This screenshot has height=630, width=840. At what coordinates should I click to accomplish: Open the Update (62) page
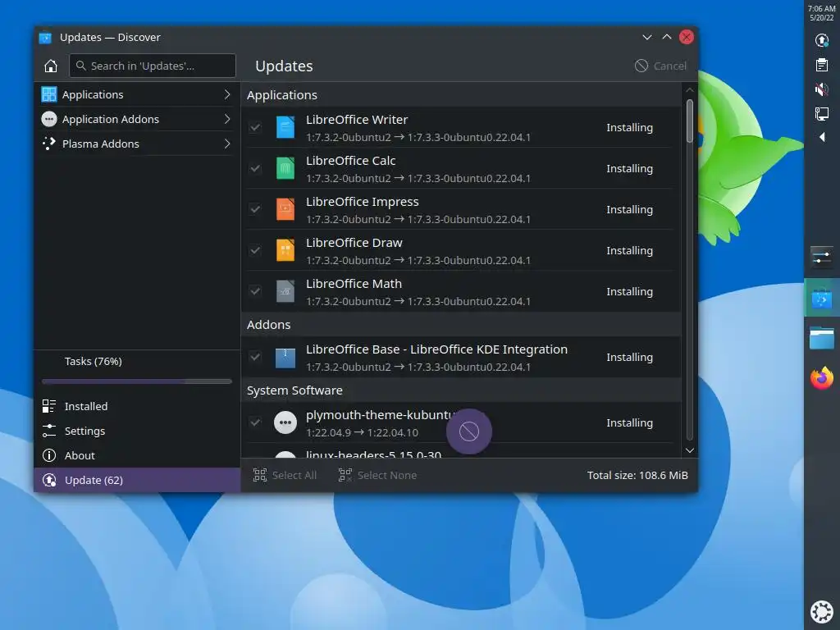coord(137,480)
